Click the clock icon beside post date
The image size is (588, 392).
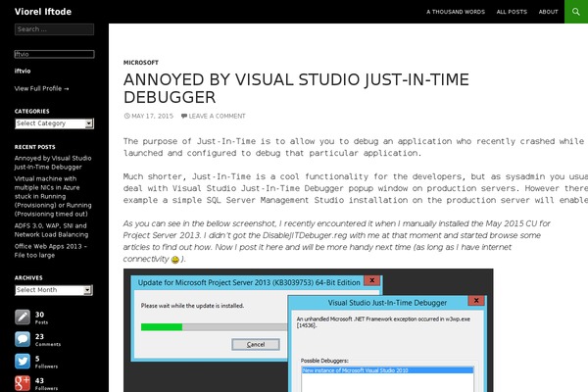[126, 116]
